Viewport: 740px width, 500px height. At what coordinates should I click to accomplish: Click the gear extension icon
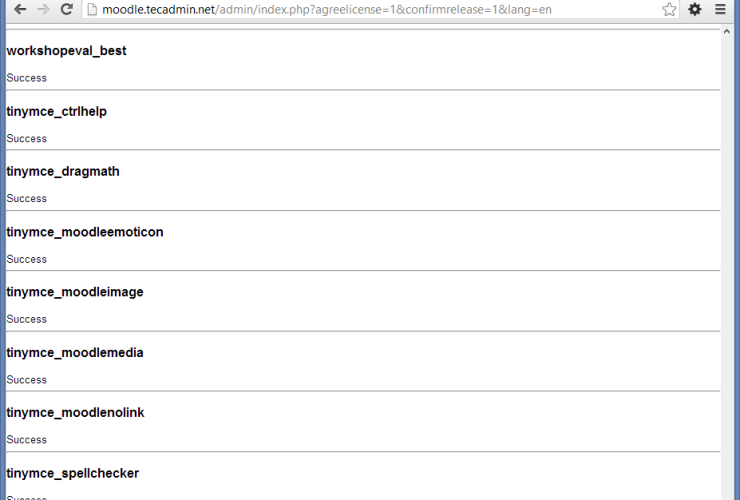(x=695, y=9)
